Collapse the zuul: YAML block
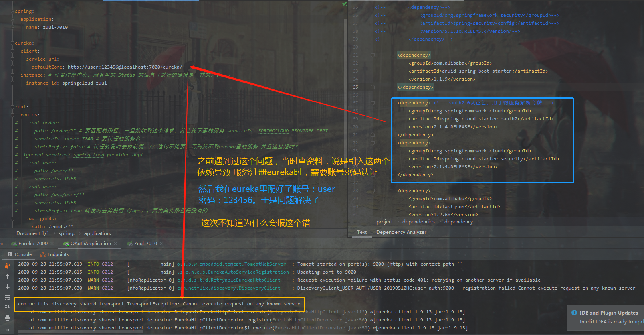Screen dimensions: 644x335 click(12, 107)
